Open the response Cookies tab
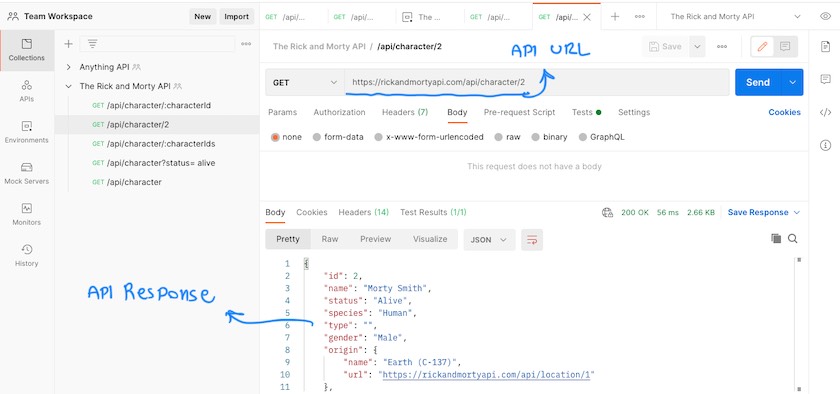The image size is (840, 394). pyautogui.click(x=311, y=212)
